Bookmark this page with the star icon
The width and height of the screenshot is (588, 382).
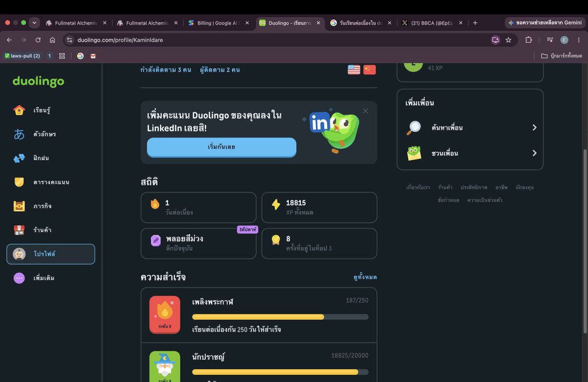pos(509,40)
